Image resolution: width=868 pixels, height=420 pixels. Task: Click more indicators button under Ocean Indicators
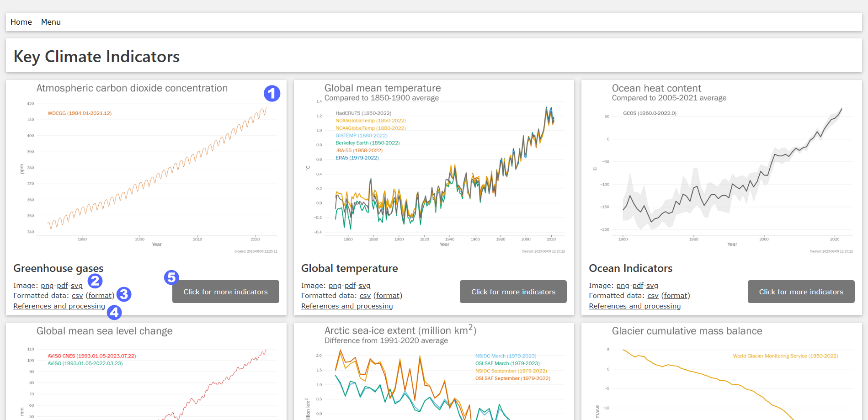click(801, 292)
